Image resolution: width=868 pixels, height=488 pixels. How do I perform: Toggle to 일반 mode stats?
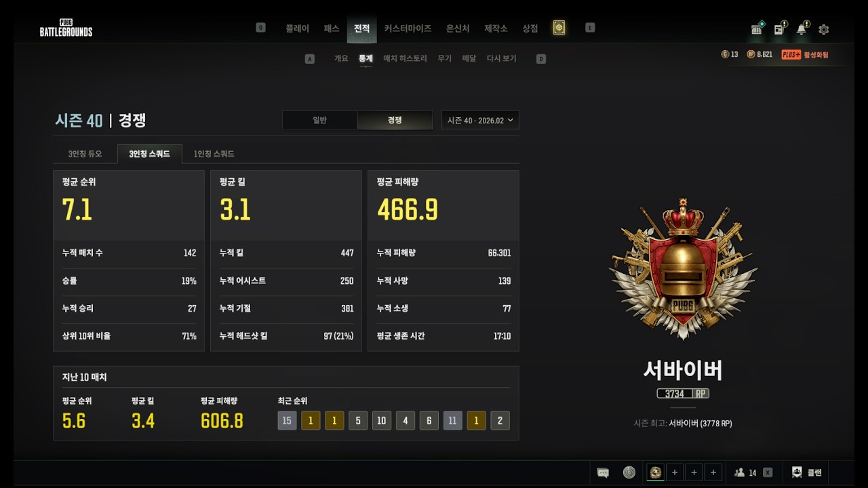[x=320, y=120]
